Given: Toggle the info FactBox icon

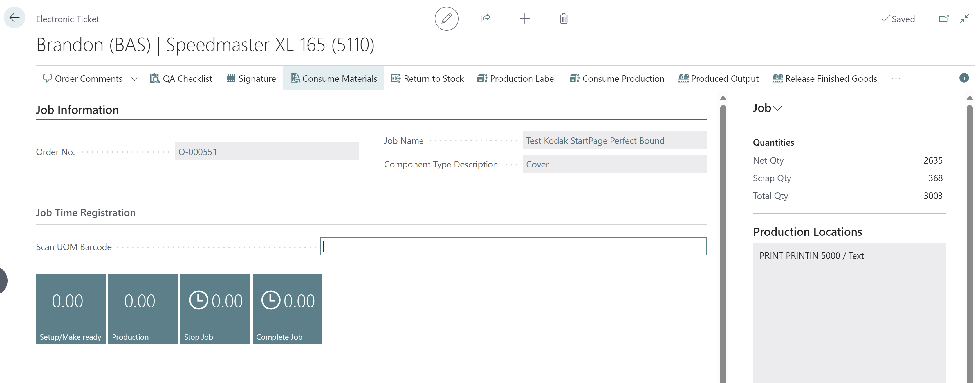Looking at the screenshot, I should click(x=964, y=78).
